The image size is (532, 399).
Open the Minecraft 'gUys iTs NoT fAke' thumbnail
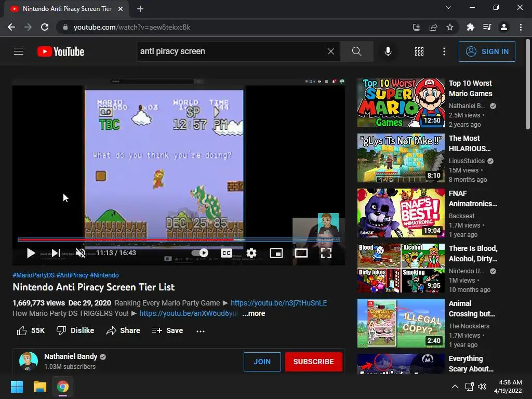point(401,158)
